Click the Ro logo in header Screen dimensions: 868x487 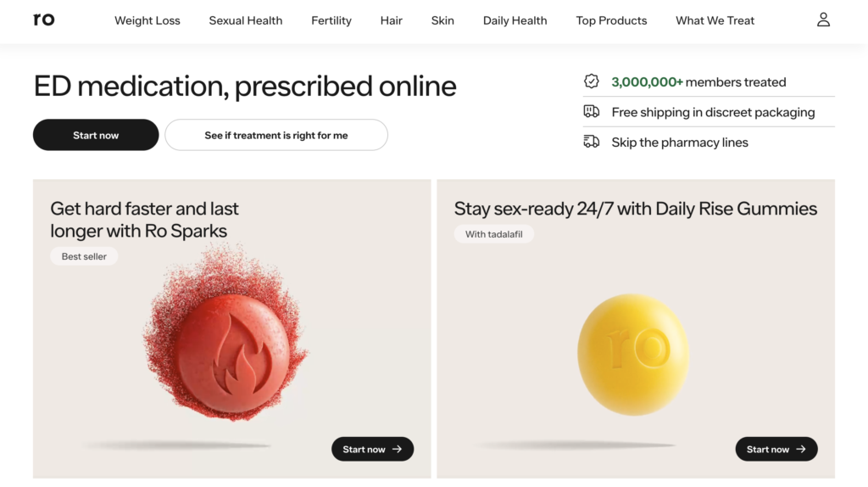44,20
